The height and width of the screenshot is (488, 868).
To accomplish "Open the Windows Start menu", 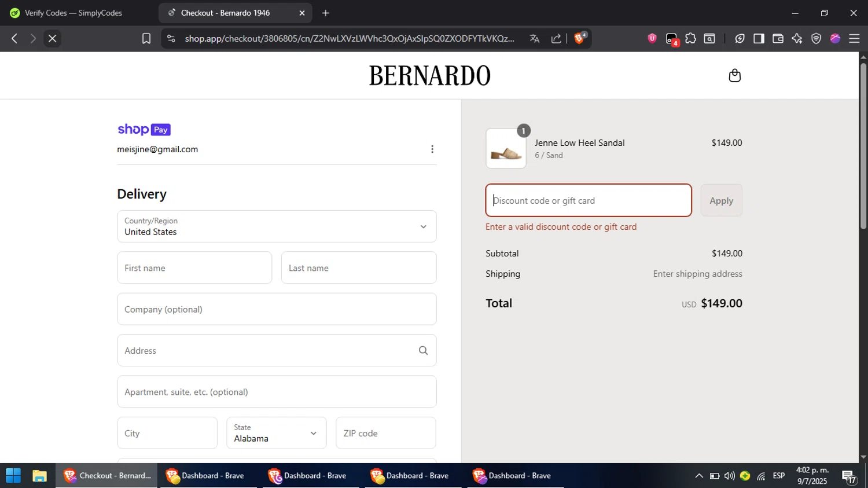I will click(13, 476).
